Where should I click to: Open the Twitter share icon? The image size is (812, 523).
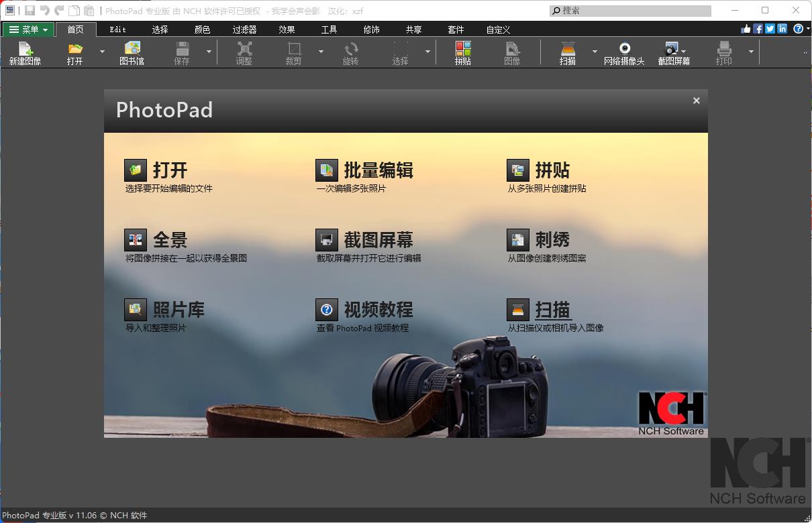coord(770,29)
